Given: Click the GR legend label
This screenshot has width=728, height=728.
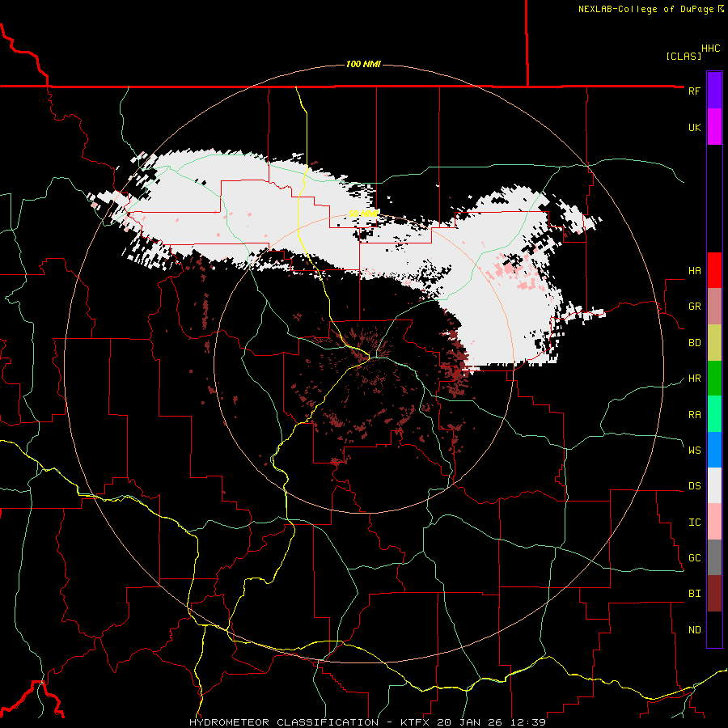Looking at the screenshot, I should (694, 307).
